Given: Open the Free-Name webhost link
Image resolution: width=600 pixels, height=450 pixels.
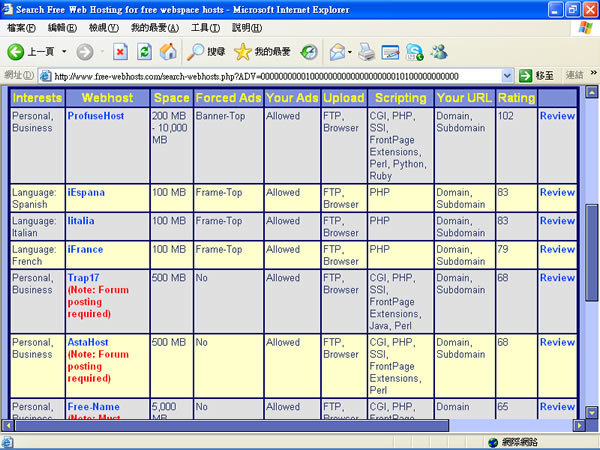Looking at the screenshot, I should tap(94, 407).
